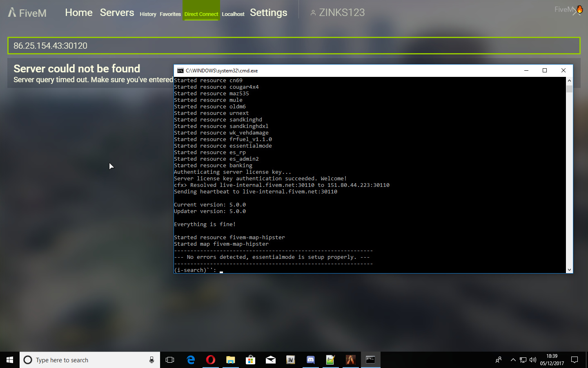The image size is (588, 368).
Task: Minimize the cmd.exe window
Action: tap(526, 70)
